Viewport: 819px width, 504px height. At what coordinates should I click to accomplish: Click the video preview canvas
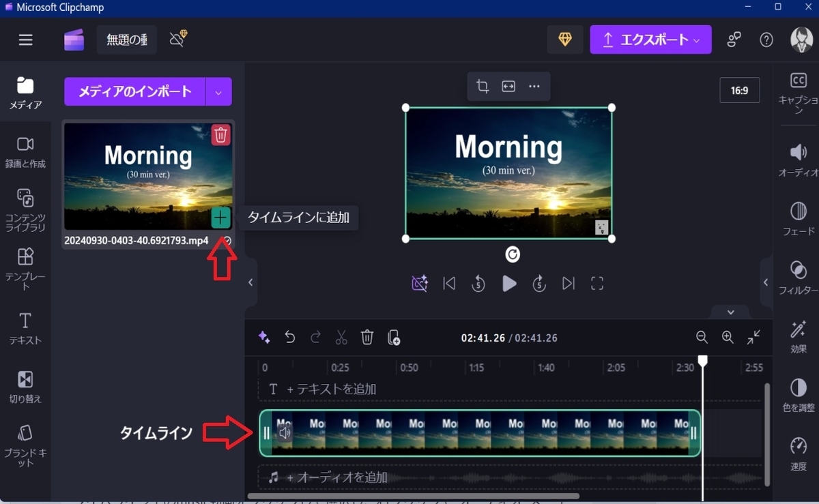tap(508, 173)
